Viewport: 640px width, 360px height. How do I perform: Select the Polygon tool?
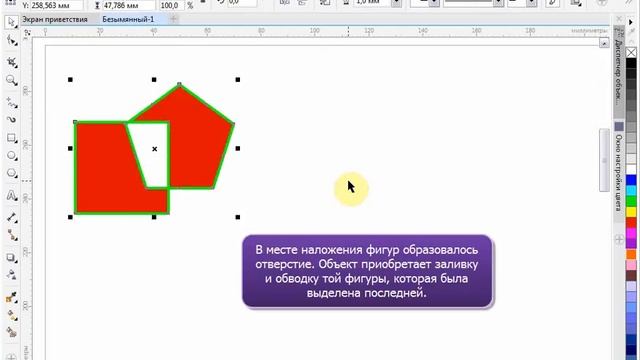(11, 173)
